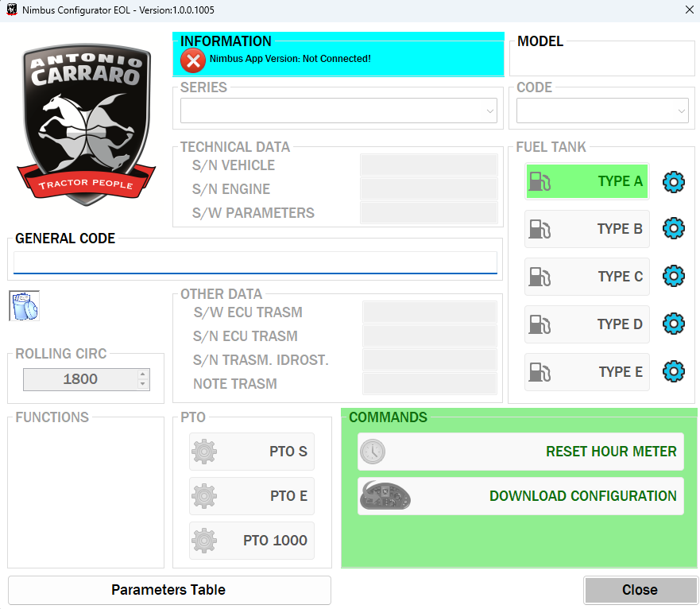The height and width of the screenshot is (609, 700).
Task: Click the Close button at the bottom
Action: (x=640, y=590)
